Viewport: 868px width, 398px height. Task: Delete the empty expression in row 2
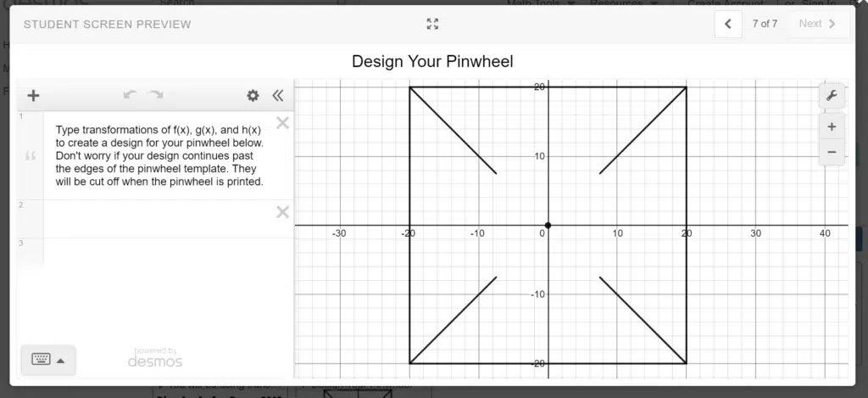point(282,212)
